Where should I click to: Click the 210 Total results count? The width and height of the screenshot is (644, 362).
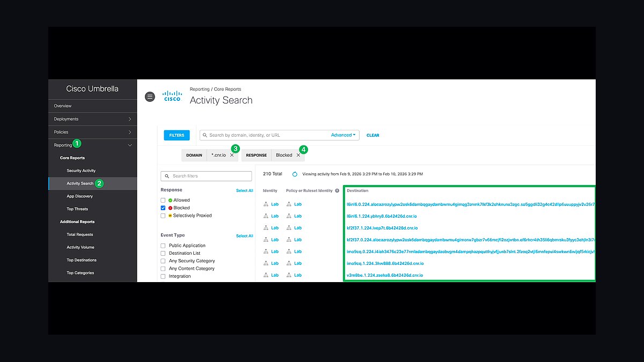pyautogui.click(x=273, y=174)
